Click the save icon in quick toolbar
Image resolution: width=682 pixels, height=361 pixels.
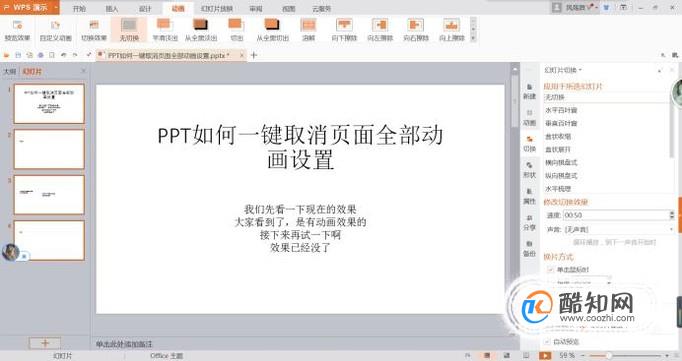pos(18,55)
